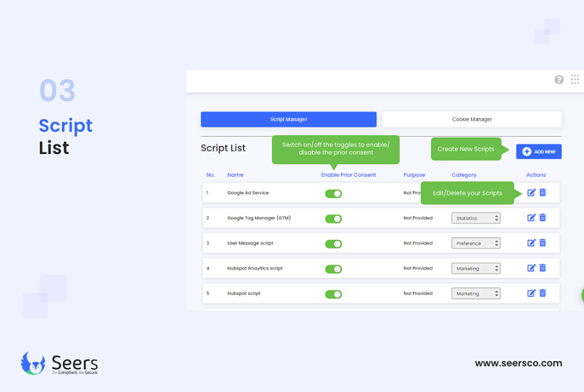Select the Hubspot script name cell
This screenshot has width=584, height=392.
[x=244, y=293]
